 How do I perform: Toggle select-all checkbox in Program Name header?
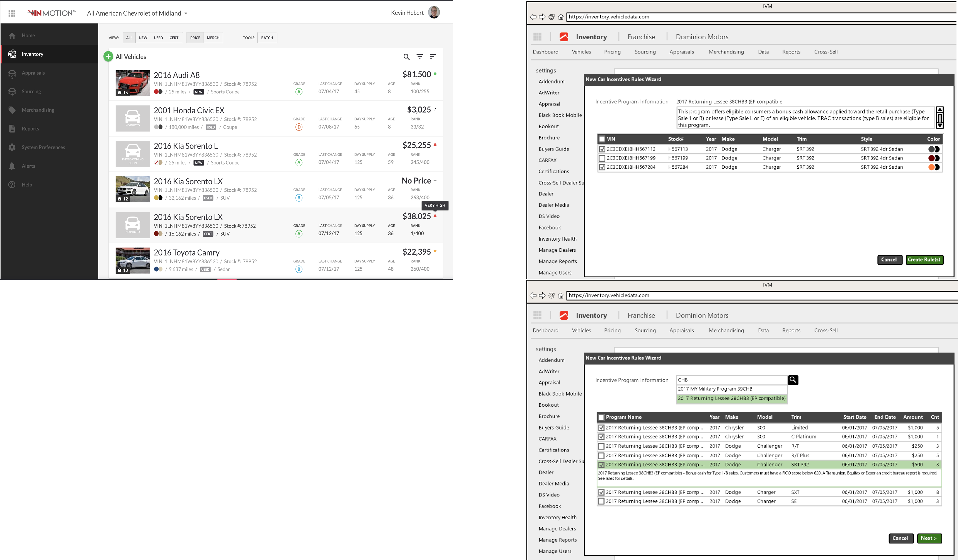(601, 417)
